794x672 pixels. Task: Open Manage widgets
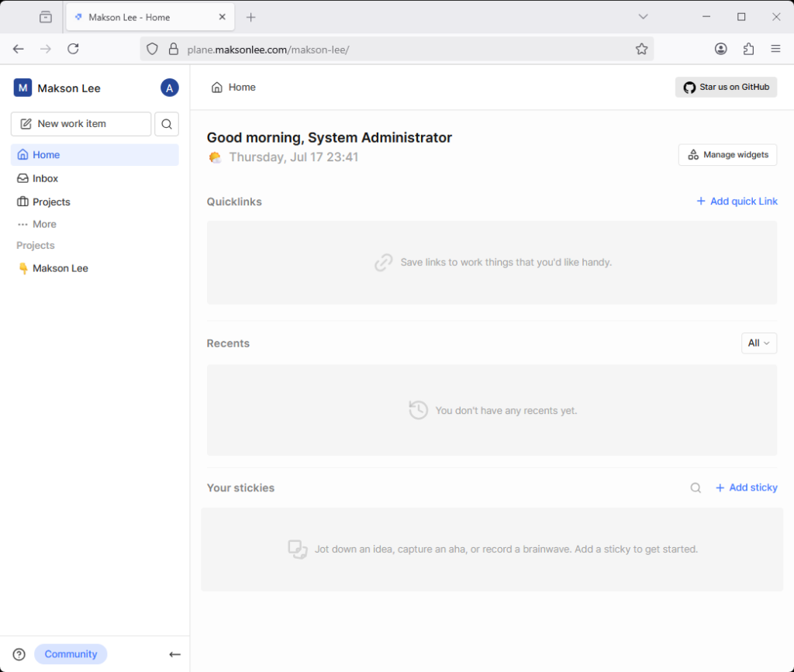pos(727,155)
